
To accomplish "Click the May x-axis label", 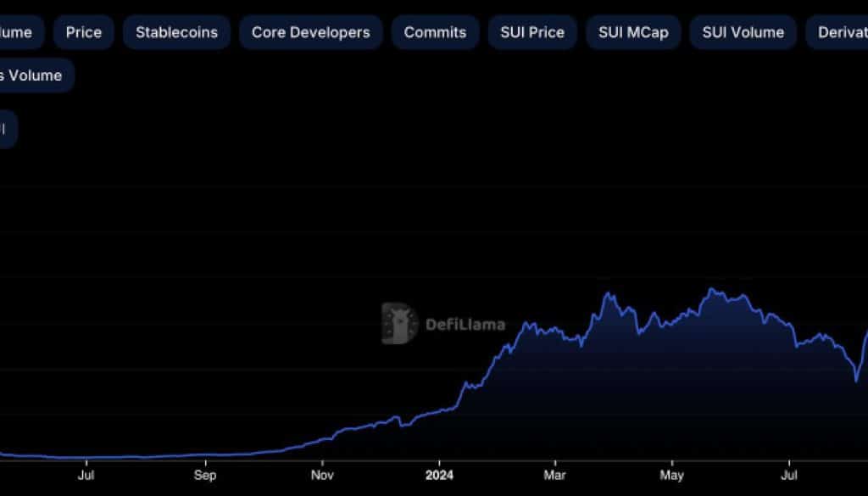I will (x=671, y=476).
